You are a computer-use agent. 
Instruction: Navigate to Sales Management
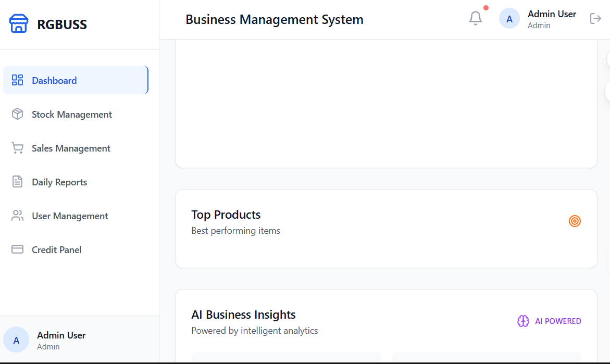tap(71, 148)
